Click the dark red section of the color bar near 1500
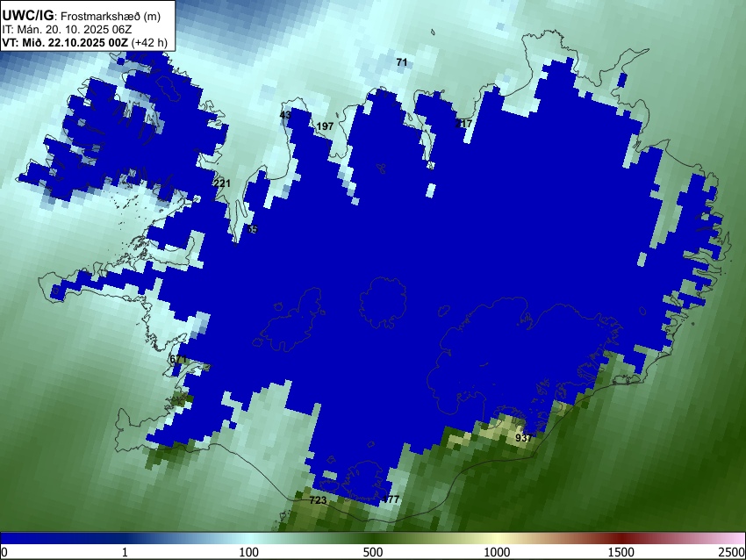The width and height of the screenshot is (746, 560). click(x=621, y=538)
